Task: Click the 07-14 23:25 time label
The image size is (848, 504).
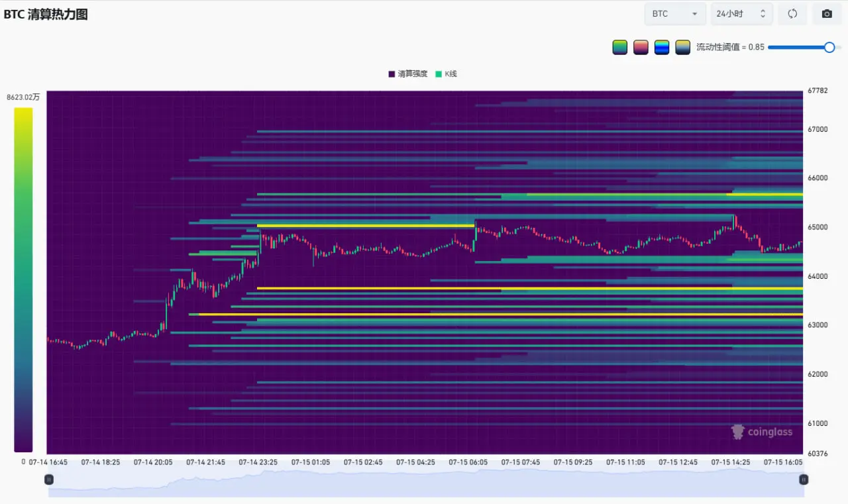Action: tap(258, 462)
